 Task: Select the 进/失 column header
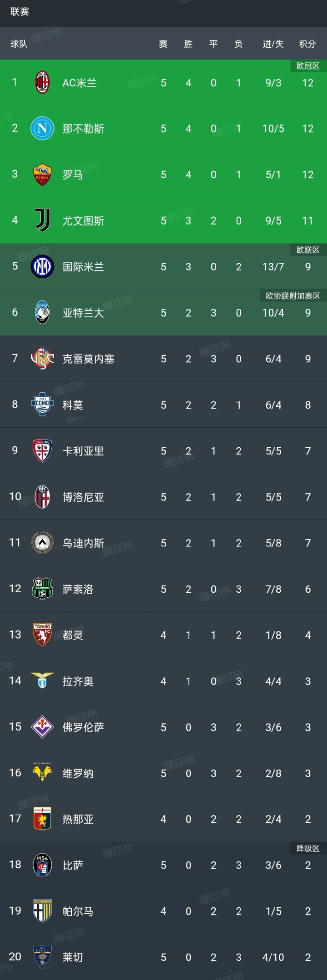[273, 44]
